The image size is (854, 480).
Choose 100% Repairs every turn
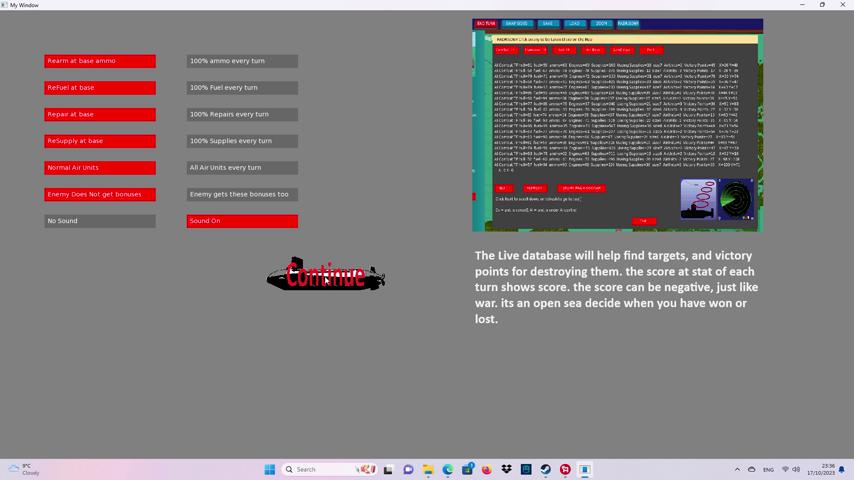[x=242, y=114]
